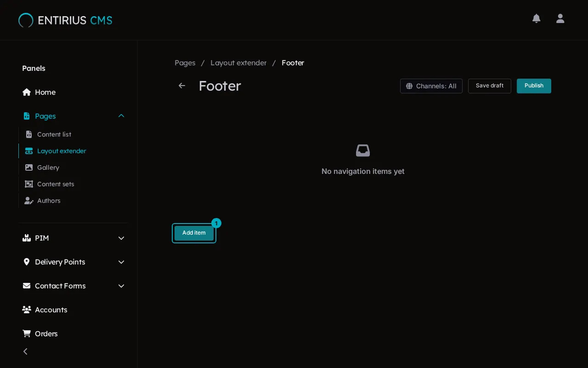The width and height of the screenshot is (588, 368).
Task: Click the Content sets icon
Action: click(x=29, y=184)
